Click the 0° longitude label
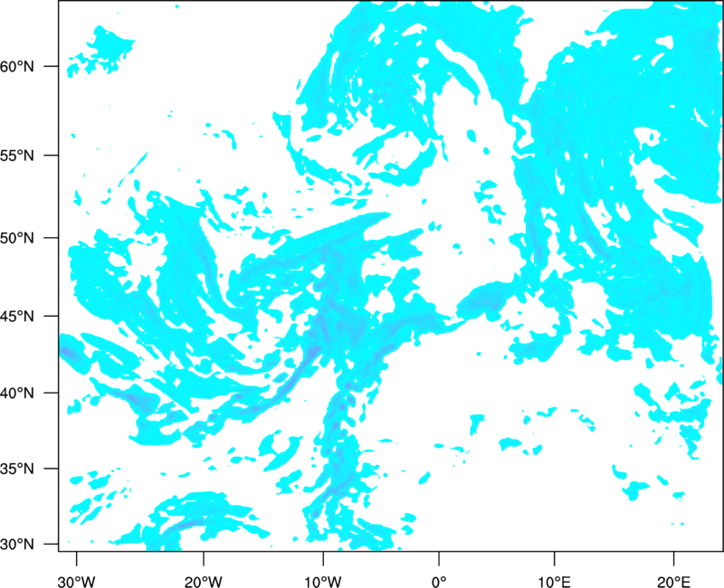724x588 pixels. [439, 582]
